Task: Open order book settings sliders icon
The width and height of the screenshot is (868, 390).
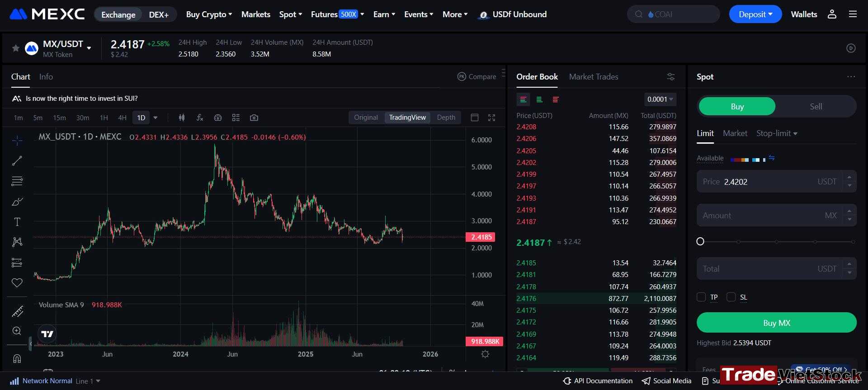Action: (671, 77)
